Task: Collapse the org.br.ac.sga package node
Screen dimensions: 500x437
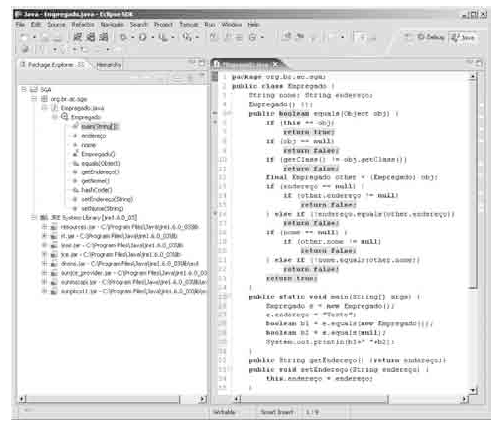Action: pos(34,99)
